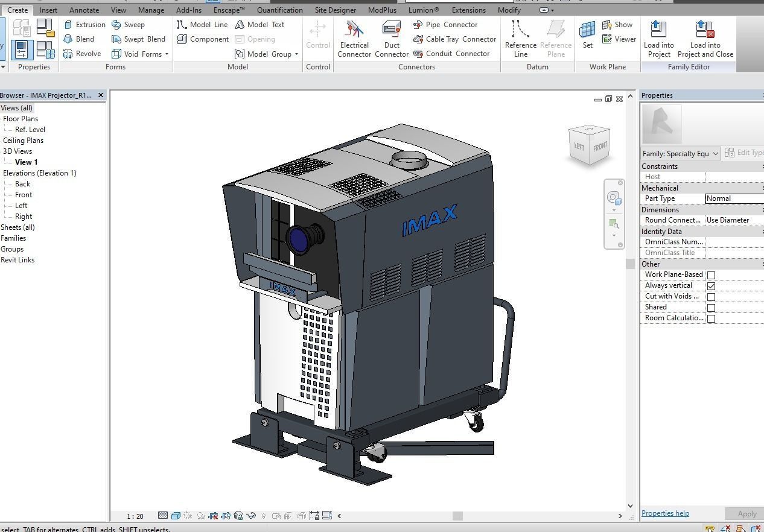Screen dimensions: 764x532
Task: Click the horizontal scrollbar thumb in the view
Action: pos(457,516)
